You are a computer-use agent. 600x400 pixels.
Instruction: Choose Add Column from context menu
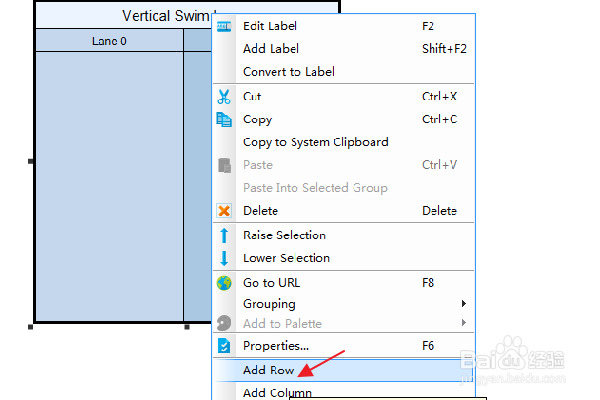click(x=277, y=393)
